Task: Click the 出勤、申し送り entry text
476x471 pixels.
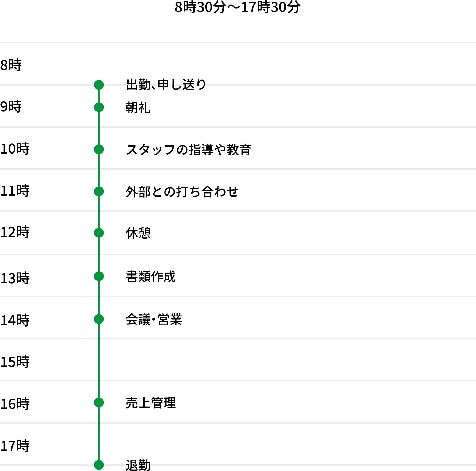Action: click(x=166, y=85)
